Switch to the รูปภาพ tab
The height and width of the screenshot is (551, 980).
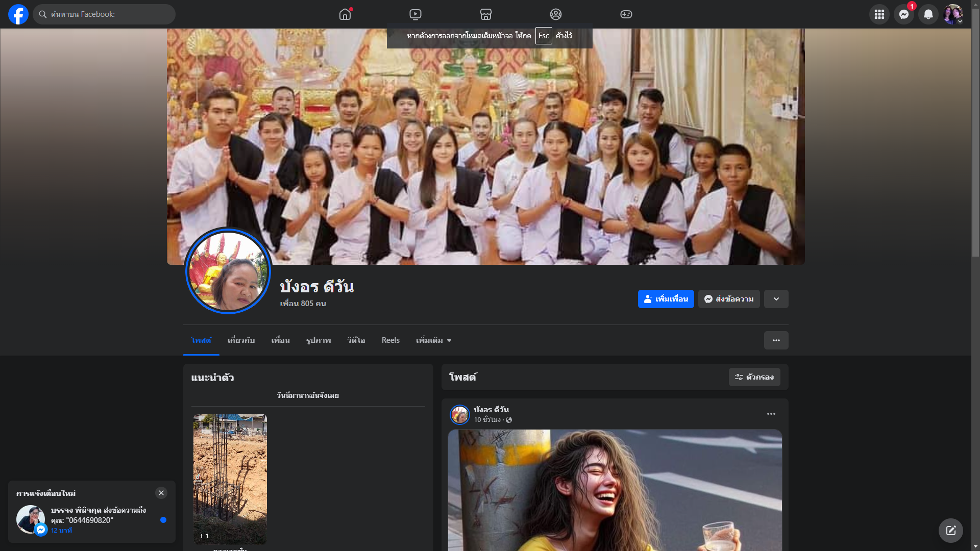coord(318,340)
